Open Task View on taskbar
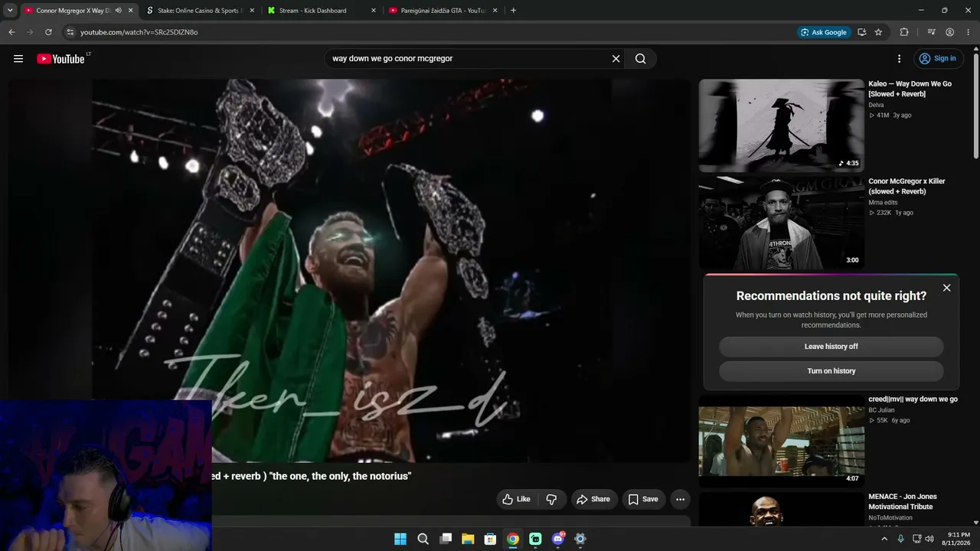Image resolution: width=980 pixels, height=551 pixels. 446,539
